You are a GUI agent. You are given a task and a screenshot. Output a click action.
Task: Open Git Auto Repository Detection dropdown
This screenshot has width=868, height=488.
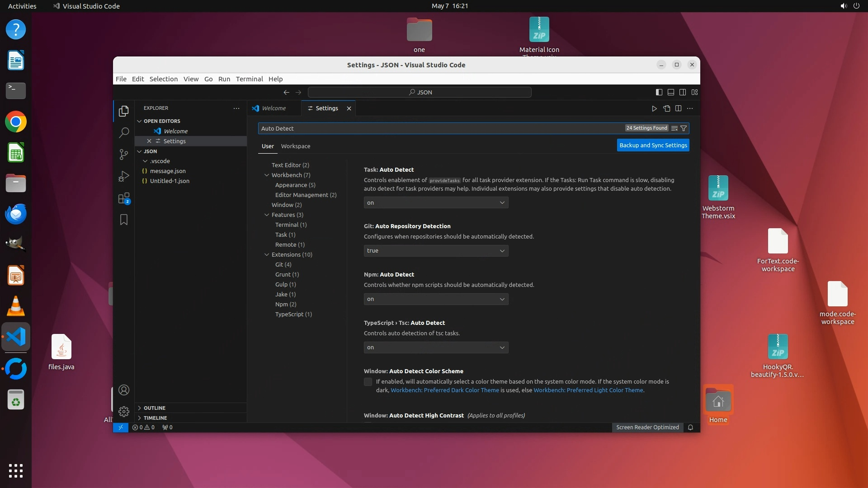tap(436, 251)
